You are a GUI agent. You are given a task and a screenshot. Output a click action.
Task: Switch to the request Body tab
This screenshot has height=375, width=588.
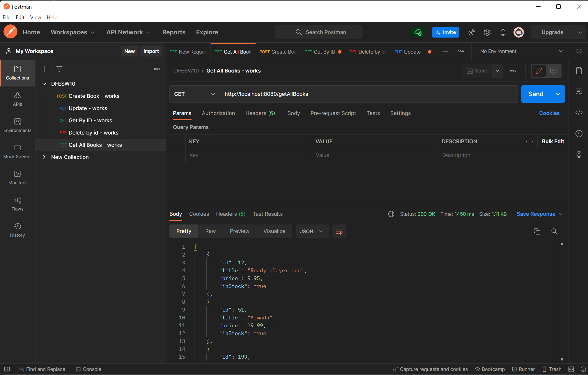click(293, 113)
